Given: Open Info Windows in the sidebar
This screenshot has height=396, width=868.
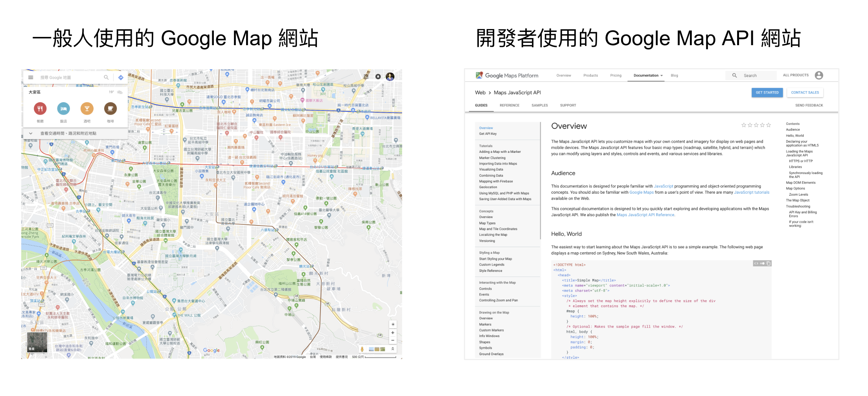Looking at the screenshot, I should click(x=489, y=336).
